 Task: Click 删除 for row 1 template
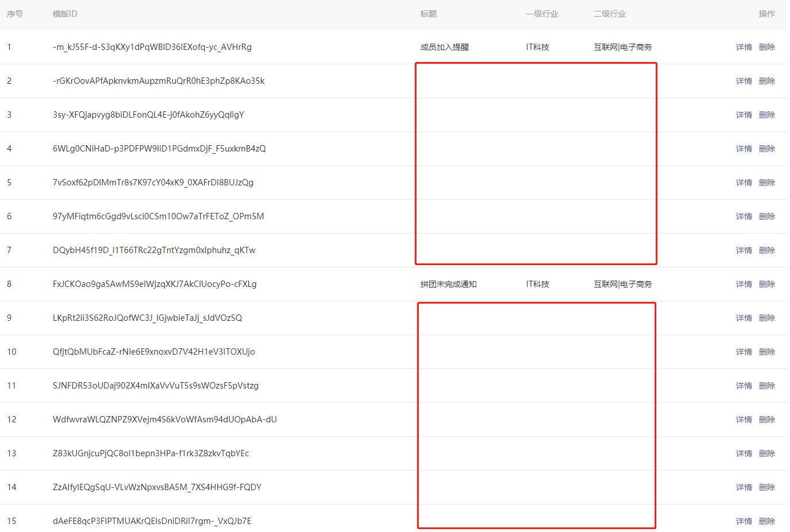[766, 47]
